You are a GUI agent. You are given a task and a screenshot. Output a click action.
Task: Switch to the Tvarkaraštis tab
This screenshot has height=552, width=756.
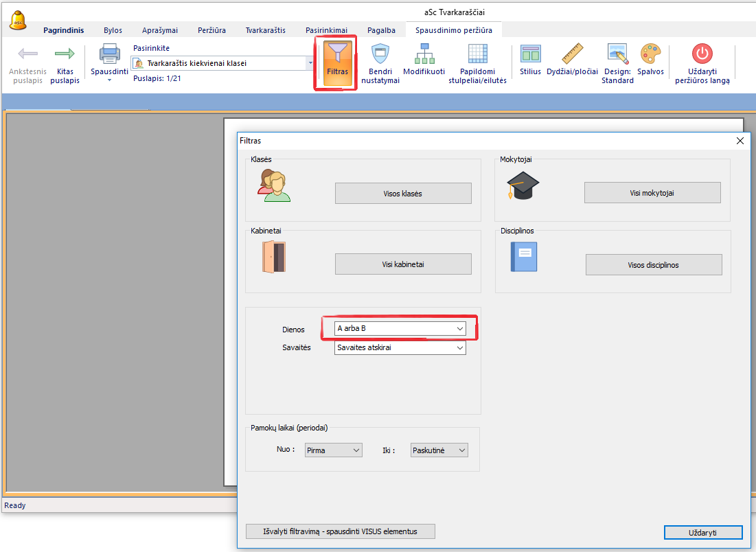(265, 30)
